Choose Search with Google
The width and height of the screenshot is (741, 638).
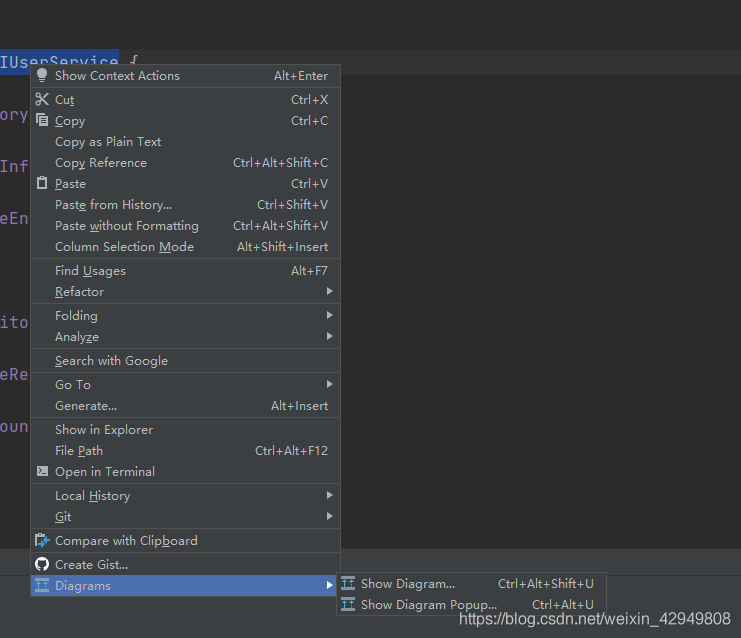185,361
